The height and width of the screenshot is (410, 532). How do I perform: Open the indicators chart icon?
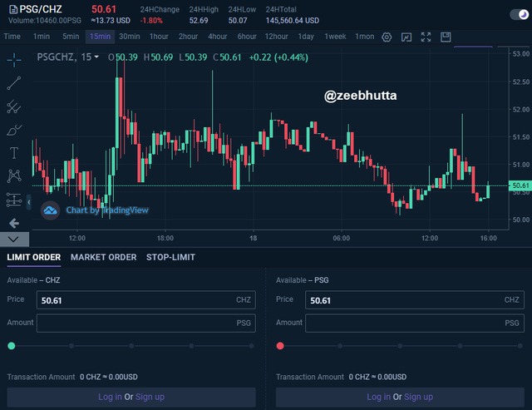(x=406, y=37)
